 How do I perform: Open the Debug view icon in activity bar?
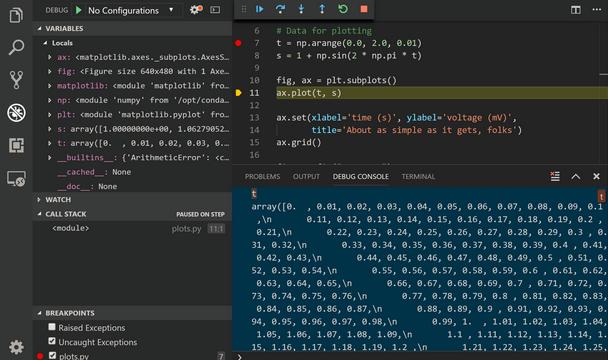[16, 112]
